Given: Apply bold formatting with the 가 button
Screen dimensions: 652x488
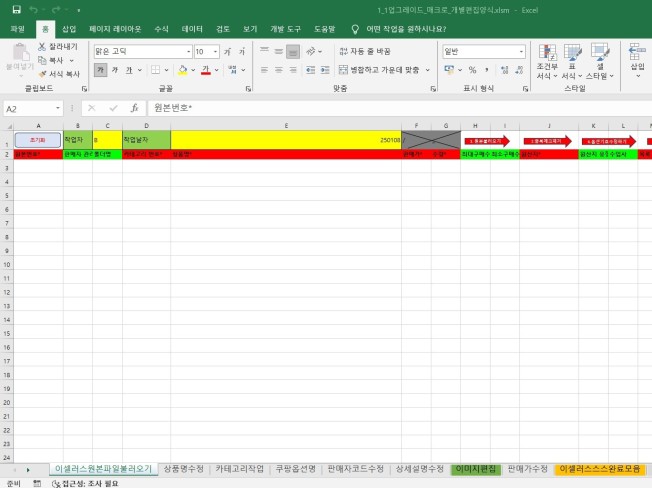Looking at the screenshot, I should [x=100, y=70].
